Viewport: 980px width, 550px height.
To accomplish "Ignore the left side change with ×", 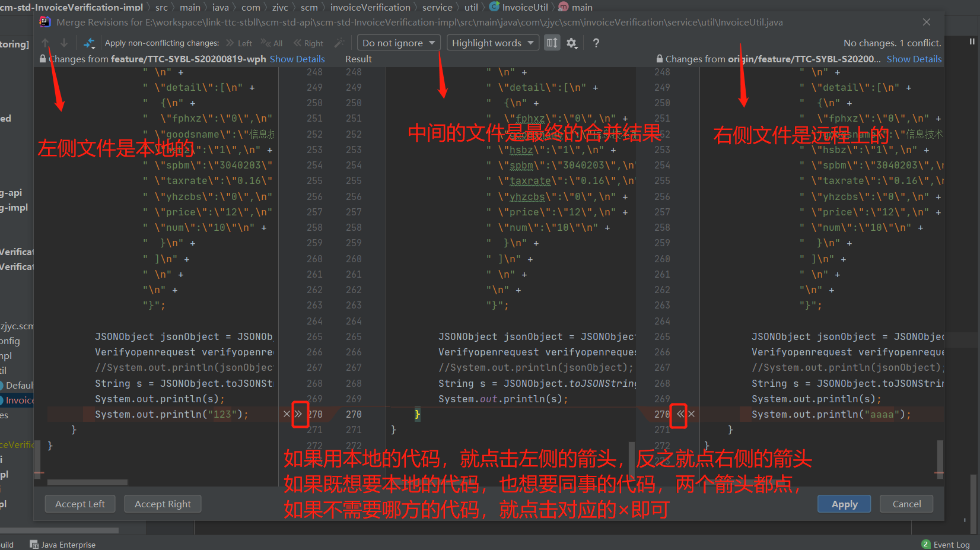I will (287, 414).
